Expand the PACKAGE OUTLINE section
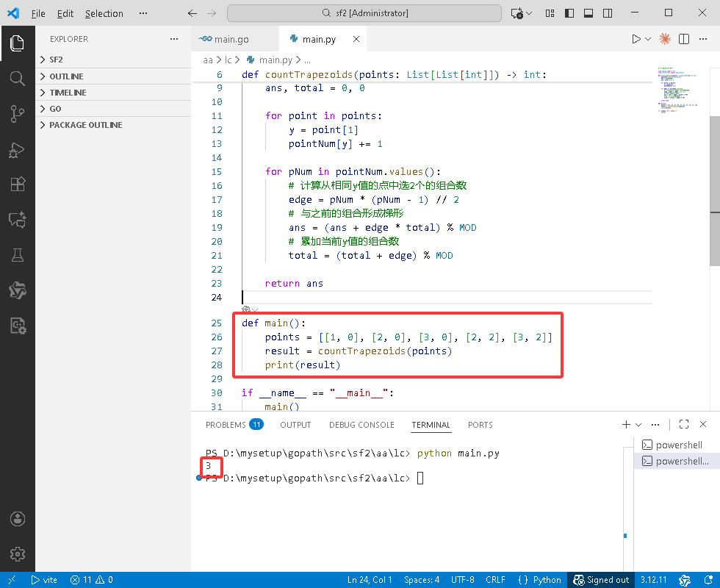 [x=113, y=125]
